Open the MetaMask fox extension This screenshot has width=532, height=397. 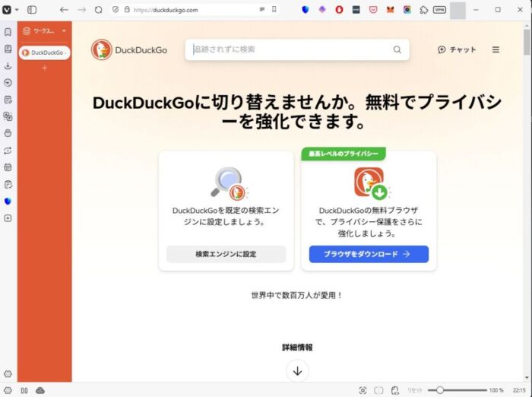[390, 10]
